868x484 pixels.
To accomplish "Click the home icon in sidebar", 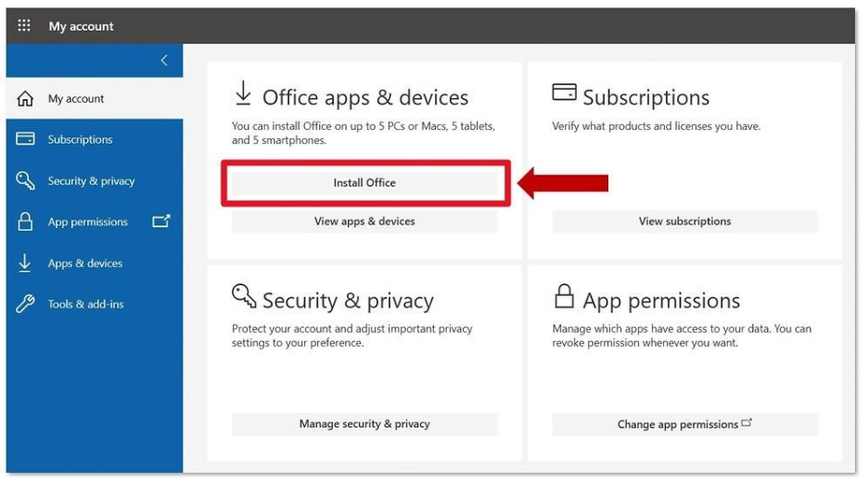I will [25, 99].
